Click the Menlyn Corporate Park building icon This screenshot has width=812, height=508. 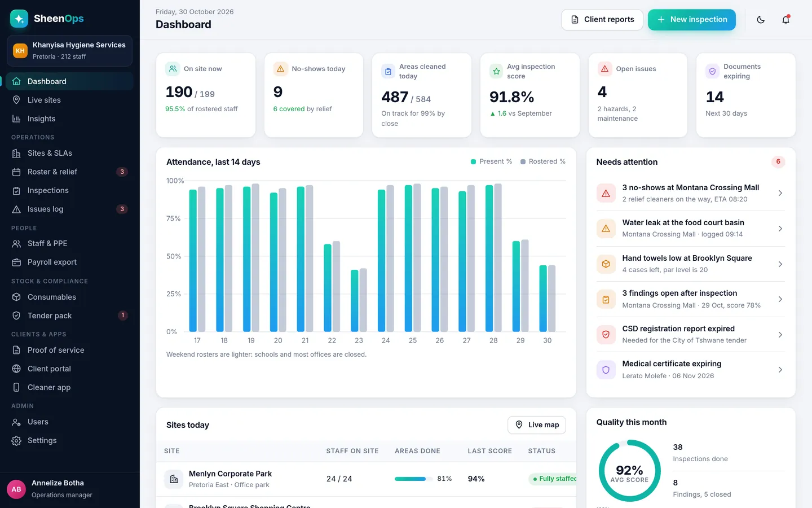tap(174, 479)
